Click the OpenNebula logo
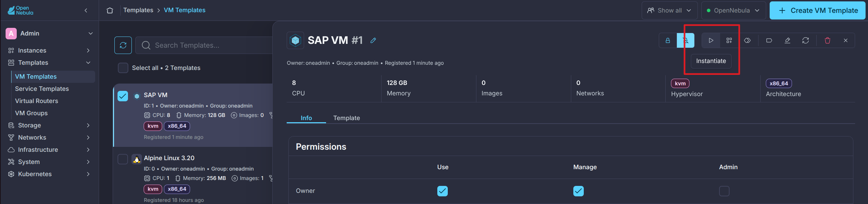This screenshot has width=868, height=204. 21,10
